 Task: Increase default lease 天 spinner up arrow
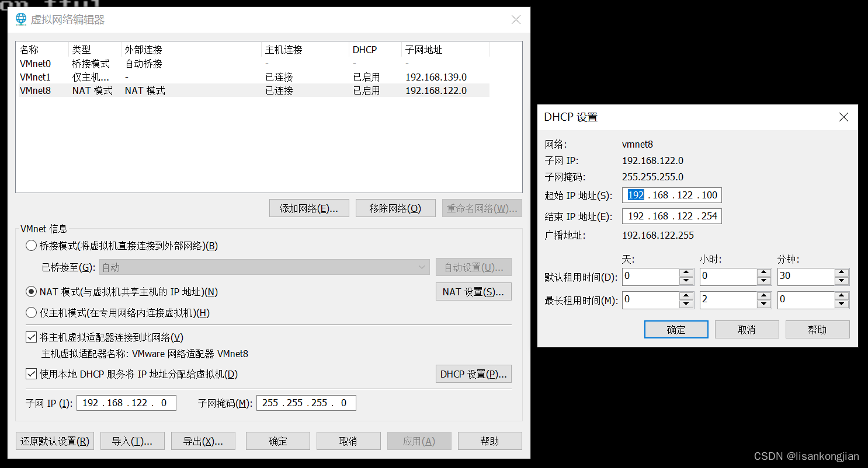pos(686,273)
